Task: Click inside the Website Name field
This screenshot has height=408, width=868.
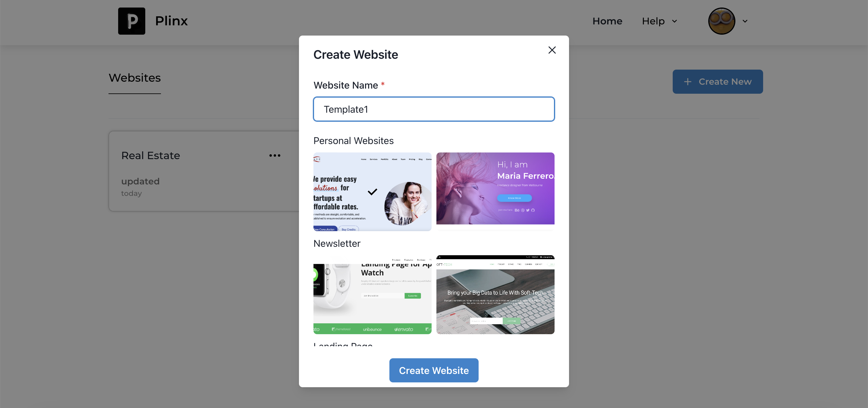Action: click(x=434, y=109)
